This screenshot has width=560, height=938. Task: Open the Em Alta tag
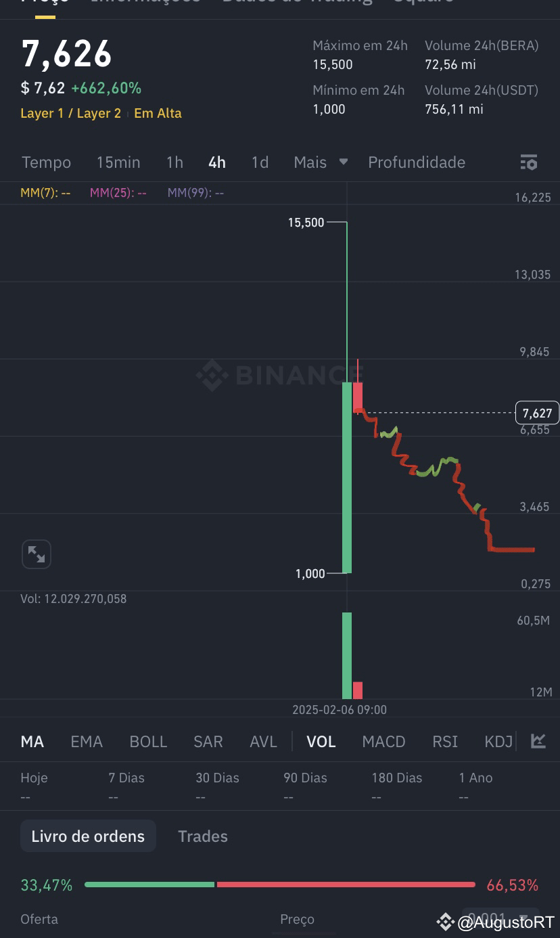(158, 113)
